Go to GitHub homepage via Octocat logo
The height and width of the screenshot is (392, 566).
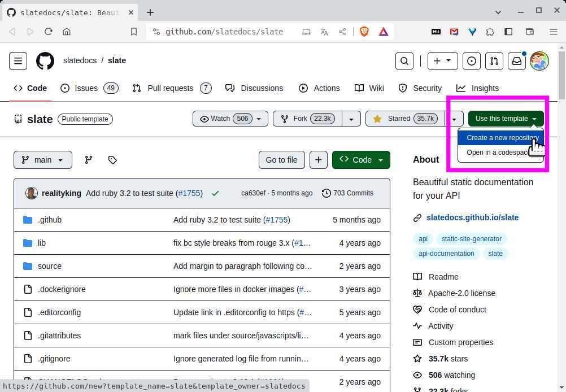point(45,60)
